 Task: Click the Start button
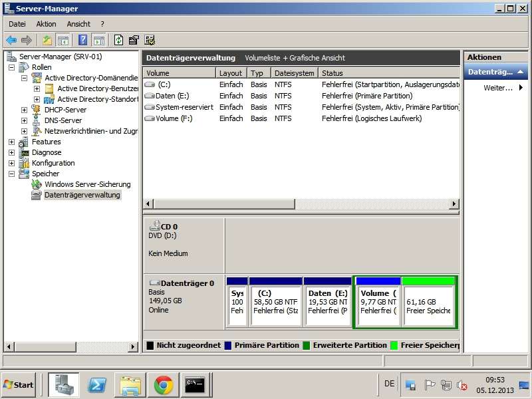pyautogui.click(x=19, y=384)
